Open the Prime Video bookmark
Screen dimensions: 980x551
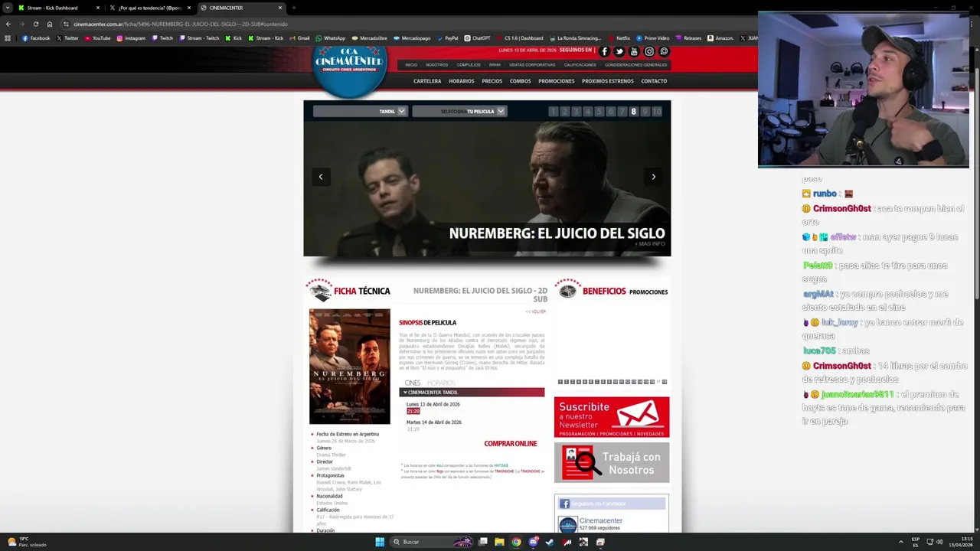pos(653,38)
